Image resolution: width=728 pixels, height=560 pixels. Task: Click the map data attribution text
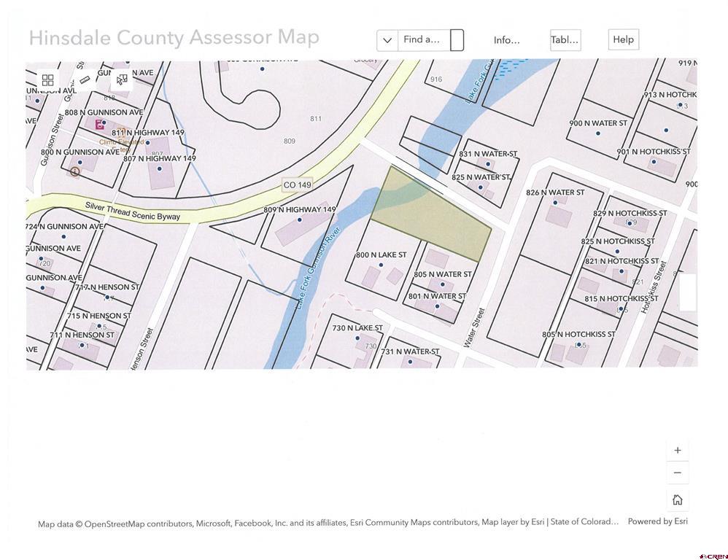[328, 523]
